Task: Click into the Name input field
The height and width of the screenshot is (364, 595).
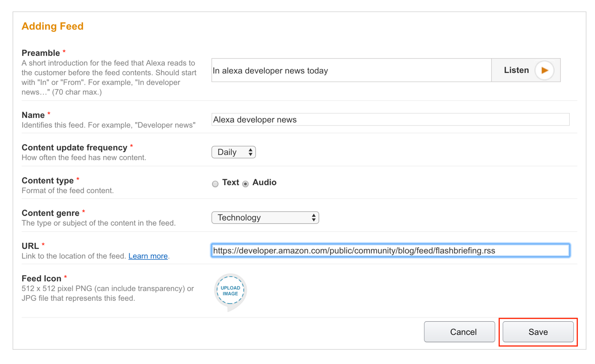Action: tap(390, 120)
